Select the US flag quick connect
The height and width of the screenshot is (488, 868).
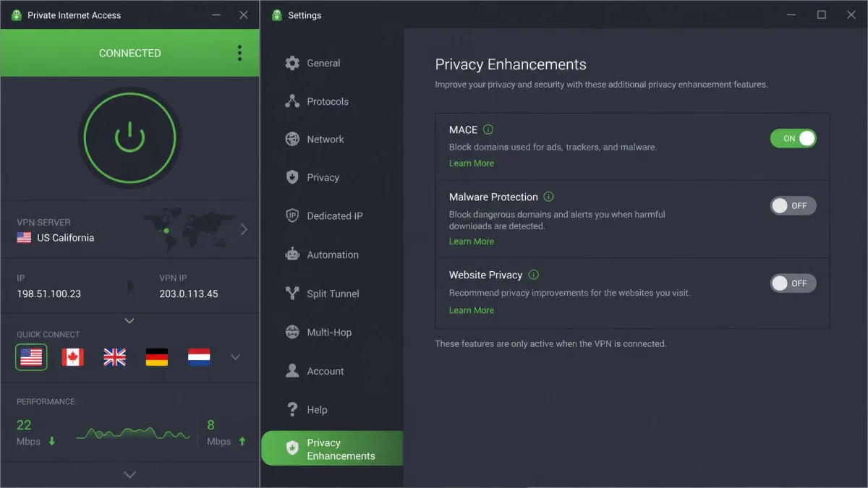pos(31,357)
